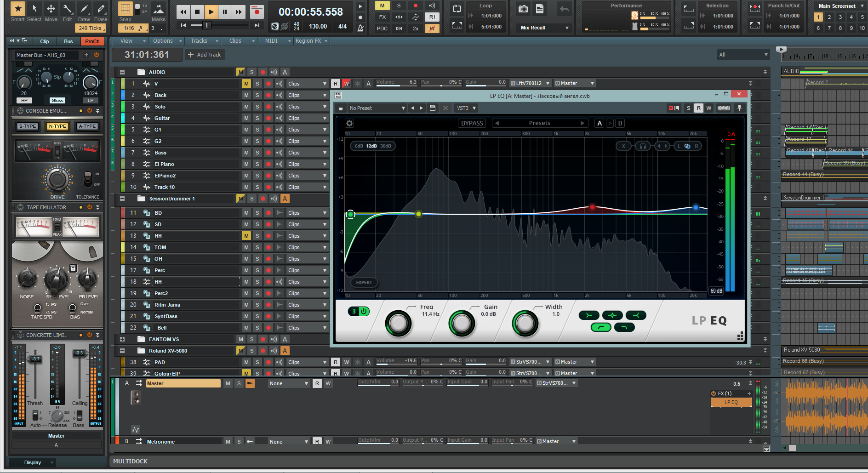
Task: Open the No Preset dropdown
Action: click(x=377, y=108)
